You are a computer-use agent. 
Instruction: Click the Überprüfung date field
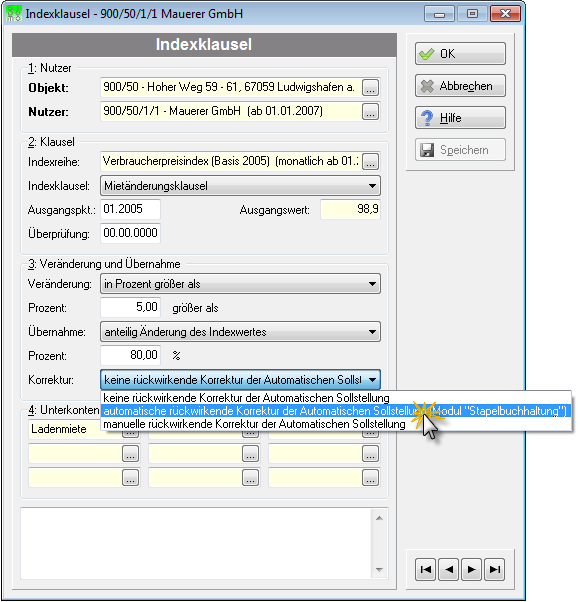[131, 233]
